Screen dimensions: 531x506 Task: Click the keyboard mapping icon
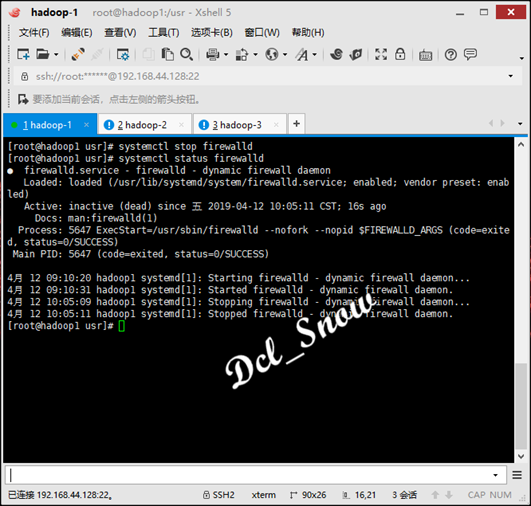pyautogui.click(x=425, y=55)
